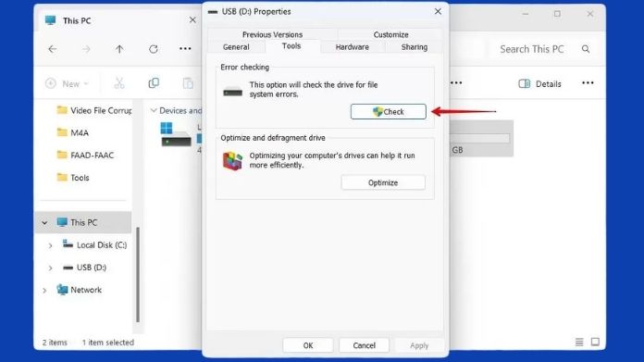Viewport: 644px width, 362px height.
Task: Open the ellipsis menu right of Details
Action: [588, 83]
